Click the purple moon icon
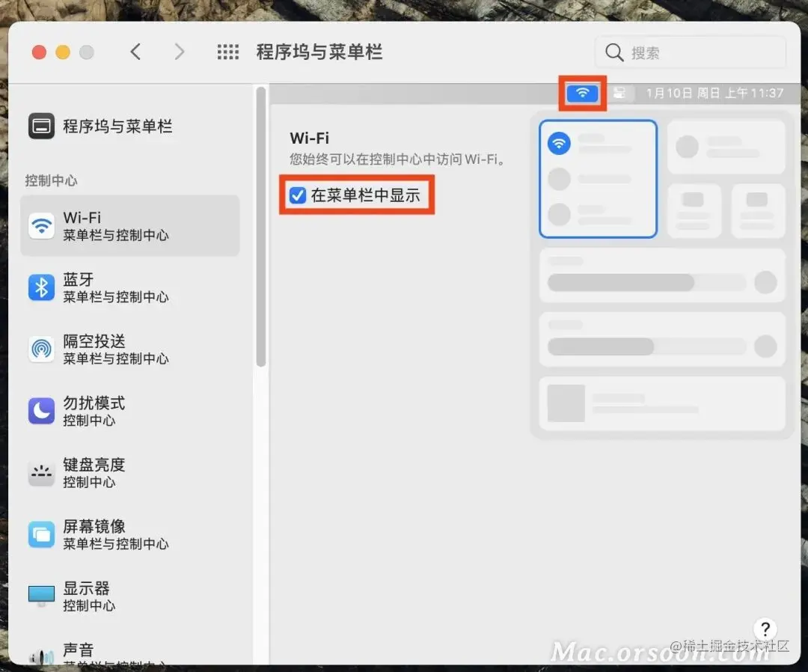Image resolution: width=808 pixels, height=672 pixels. pos(41,411)
